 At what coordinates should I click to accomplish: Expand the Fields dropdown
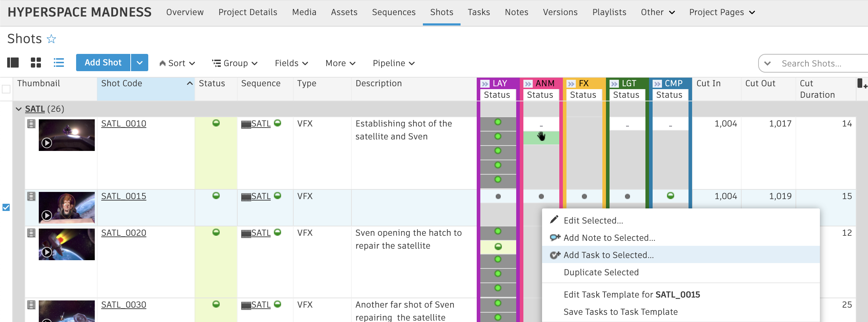pyautogui.click(x=291, y=63)
